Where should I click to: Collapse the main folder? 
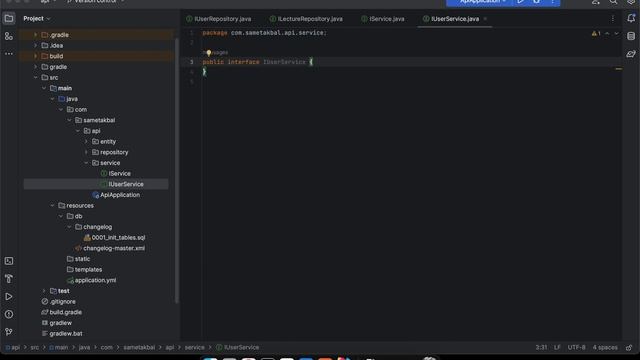[x=44, y=88]
